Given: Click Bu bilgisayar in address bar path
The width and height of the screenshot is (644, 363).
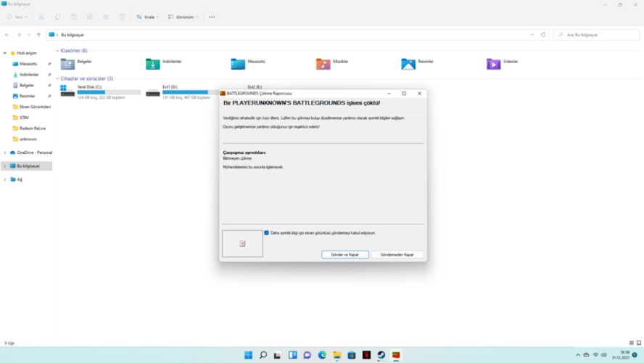Looking at the screenshot, I should 73,35.
